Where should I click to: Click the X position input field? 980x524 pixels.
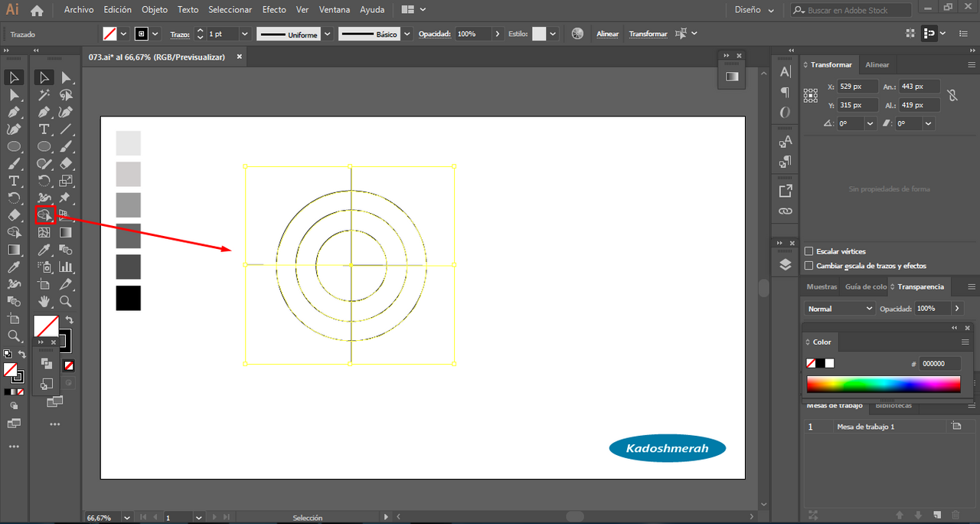857,87
